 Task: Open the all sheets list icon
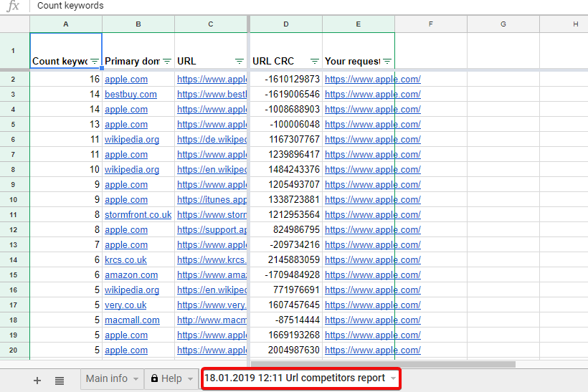point(60,381)
